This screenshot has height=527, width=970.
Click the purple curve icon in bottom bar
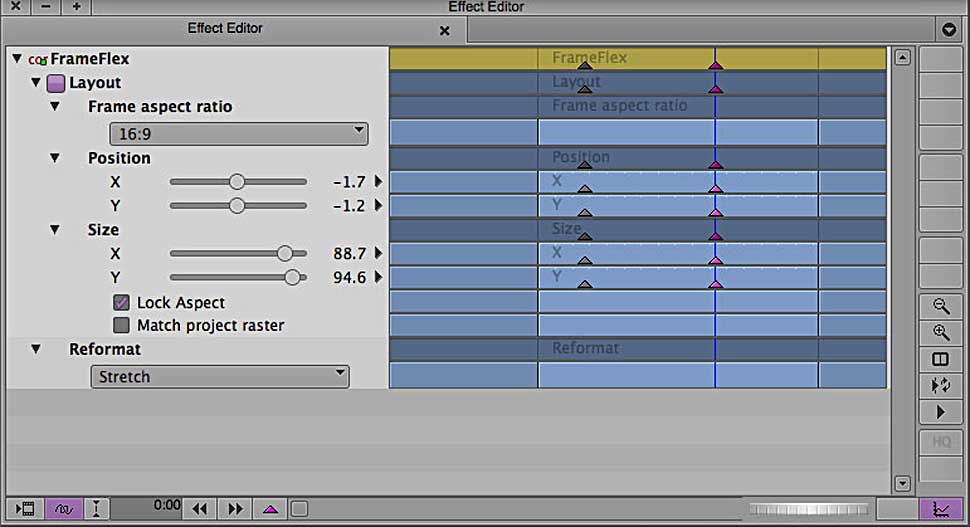tap(62, 509)
